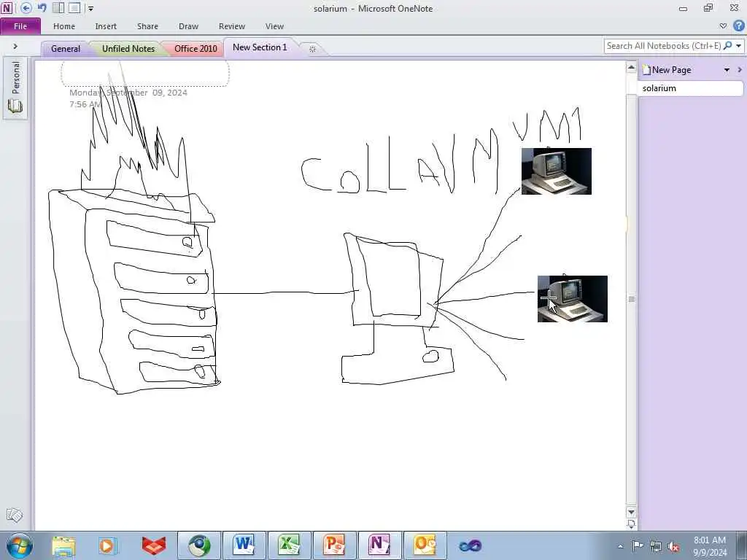Click the vertical scrollbar thumb
The width and height of the screenshot is (747, 560).
point(631,299)
